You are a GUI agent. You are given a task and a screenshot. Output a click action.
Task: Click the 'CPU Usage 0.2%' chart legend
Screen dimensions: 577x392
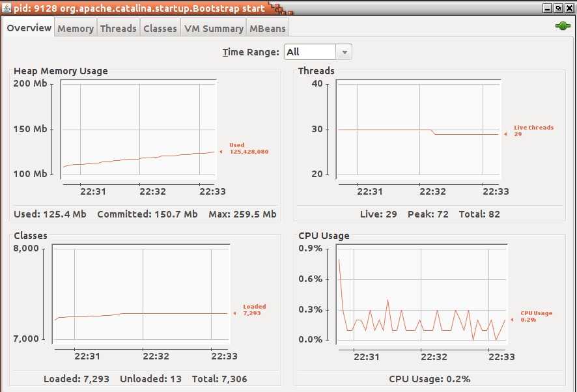point(536,316)
